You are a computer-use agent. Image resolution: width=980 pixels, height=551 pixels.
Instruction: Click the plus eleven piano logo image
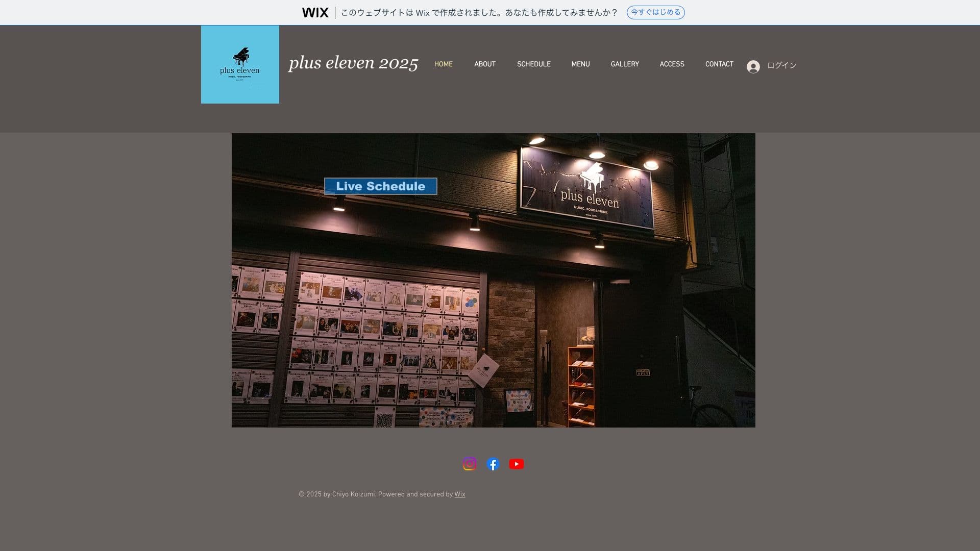[x=240, y=65]
